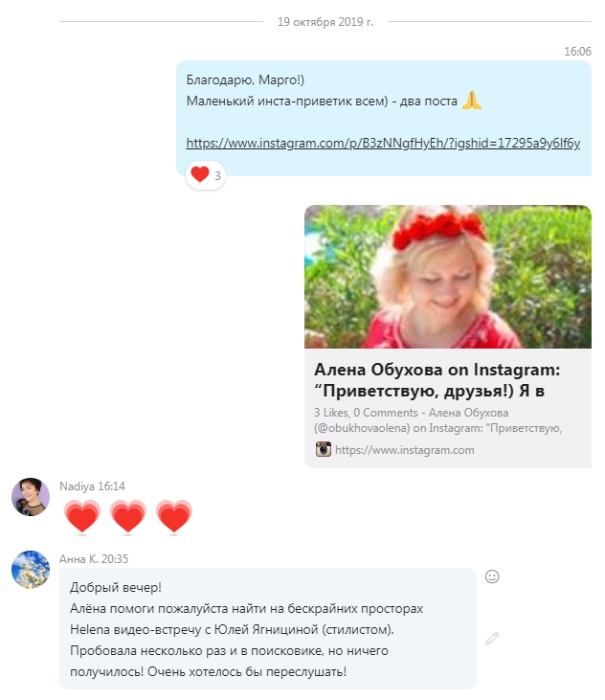Click the preview description with @obukhovaolena
This screenshot has height=700, width=605.
pyautogui.click(x=437, y=420)
